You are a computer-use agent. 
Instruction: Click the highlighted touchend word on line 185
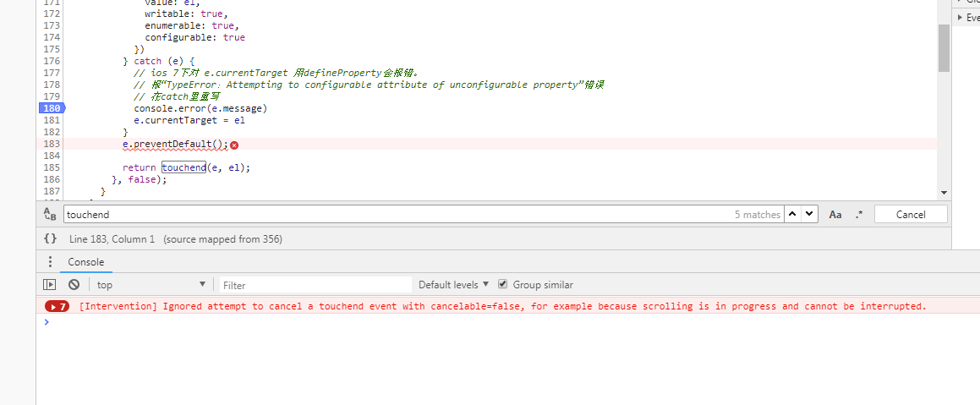tap(183, 167)
